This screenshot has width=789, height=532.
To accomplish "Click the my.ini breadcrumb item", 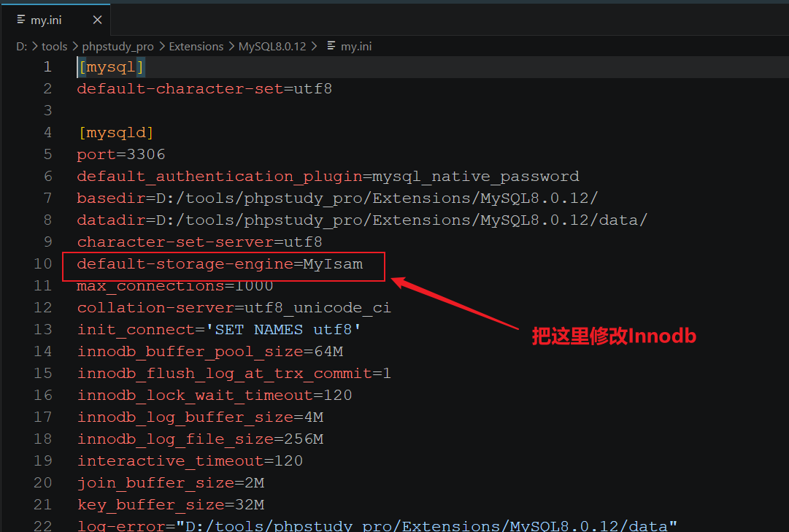I will click(x=356, y=46).
